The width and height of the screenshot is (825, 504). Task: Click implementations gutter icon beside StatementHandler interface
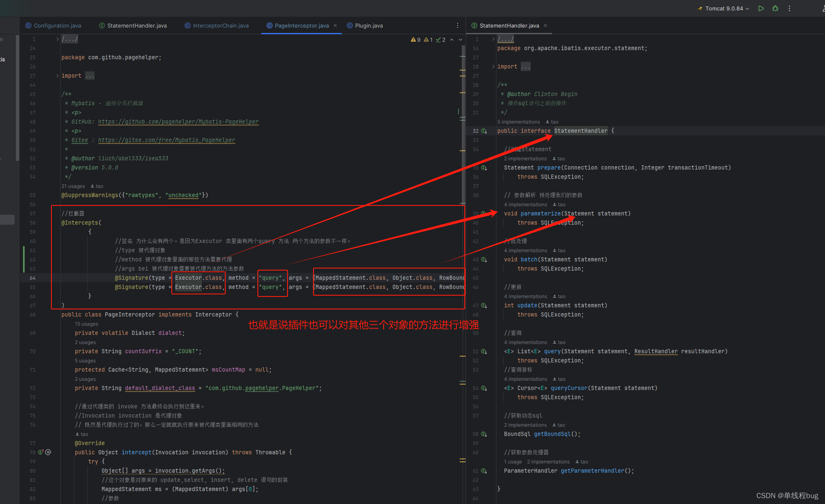click(484, 131)
